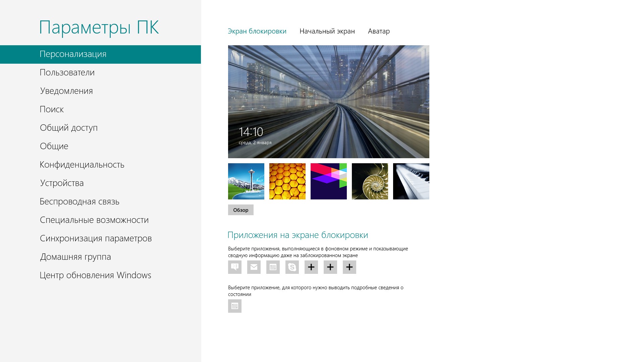Pick the colorful geometric shapes thumbnail
Screen dimensions: 644x362
pyautogui.click(x=328, y=181)
